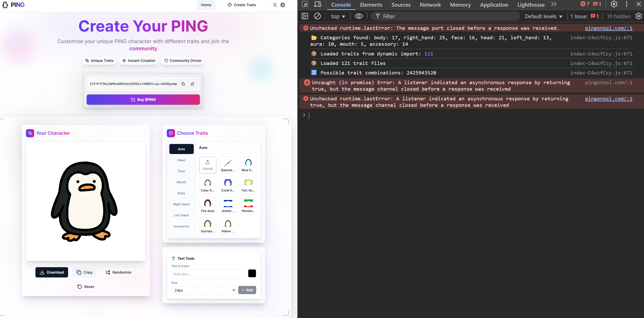This screenshot has width=644, height=318.
Task: Switch to the Sources tab
Action: (401, 5)
